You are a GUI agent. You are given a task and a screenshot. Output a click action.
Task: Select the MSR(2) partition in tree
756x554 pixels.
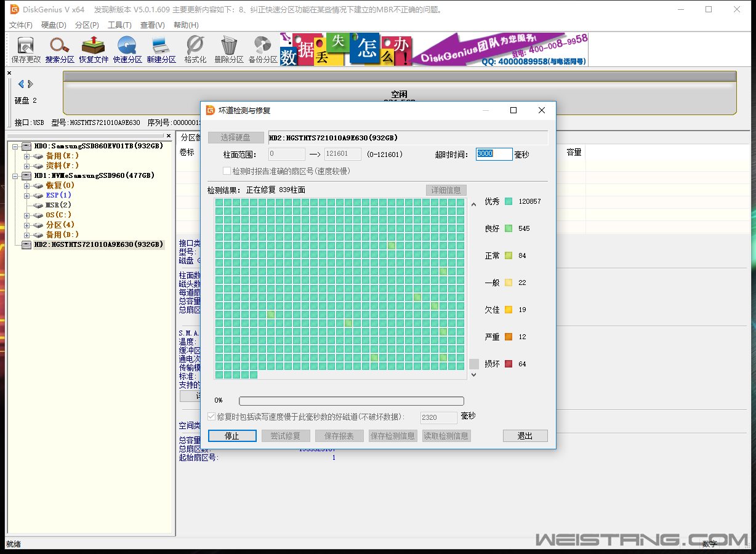(x=58, y=205)
